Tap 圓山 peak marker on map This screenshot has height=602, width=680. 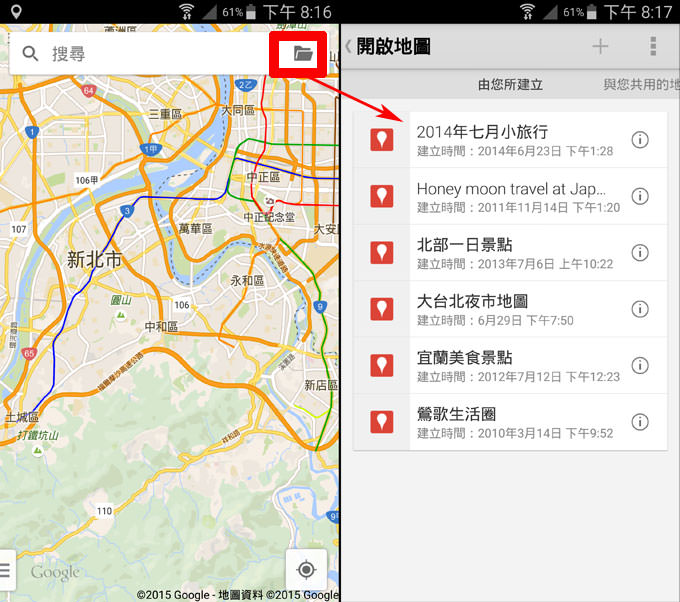coord(121,315)
